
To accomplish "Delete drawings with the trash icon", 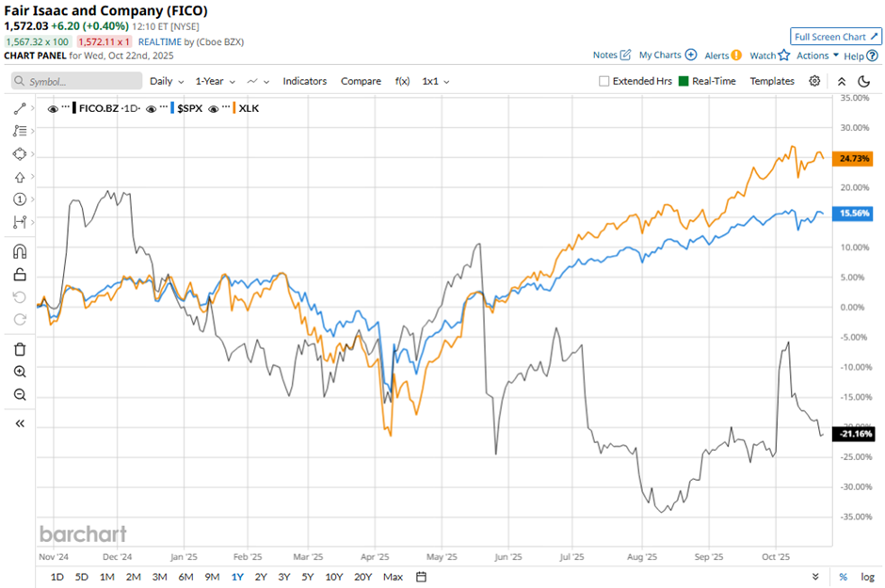I will (20, 349).
